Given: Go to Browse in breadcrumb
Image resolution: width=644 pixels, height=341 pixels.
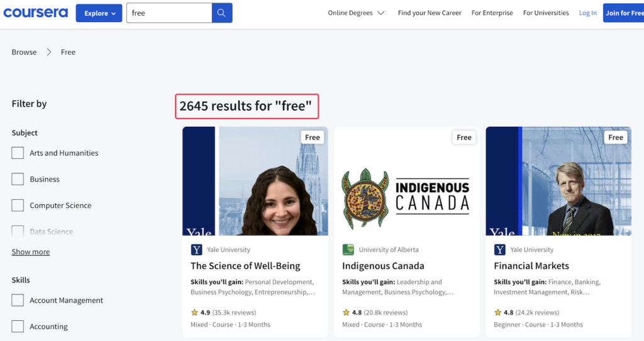Looking at the screenshot, I should 25,52.
